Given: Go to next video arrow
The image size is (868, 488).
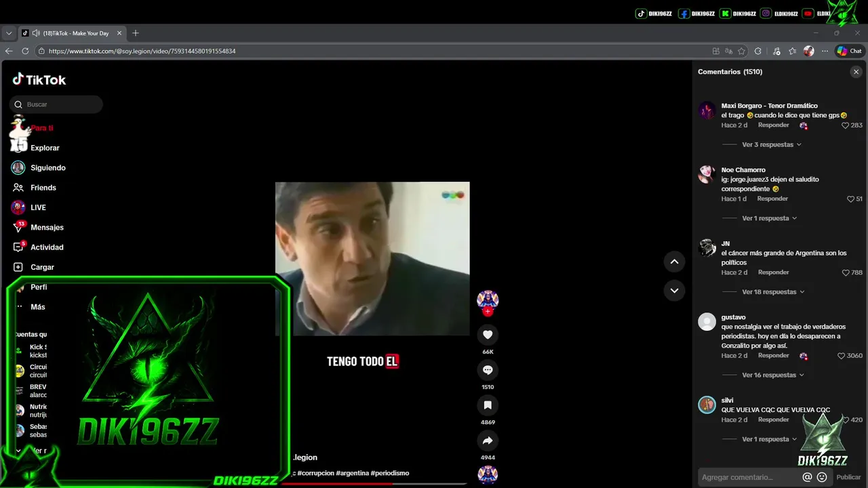Looking at the screenshot, I should (674, 290).
